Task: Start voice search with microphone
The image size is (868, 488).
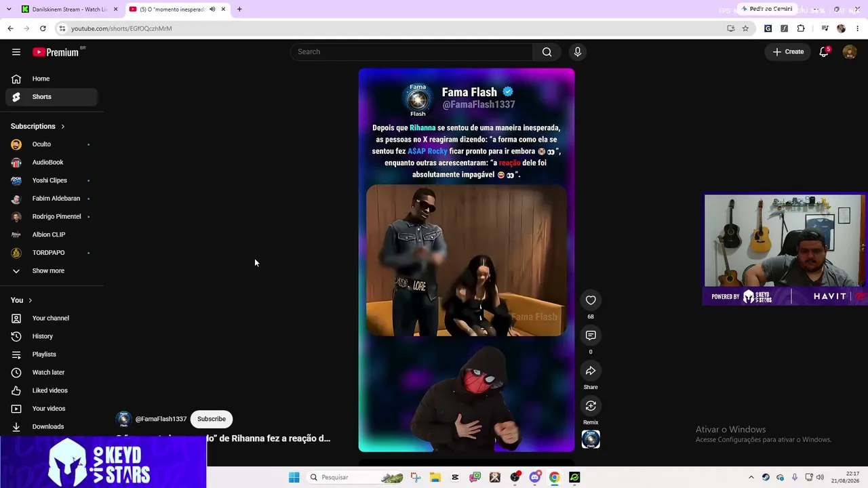Action: click(578, 52)
